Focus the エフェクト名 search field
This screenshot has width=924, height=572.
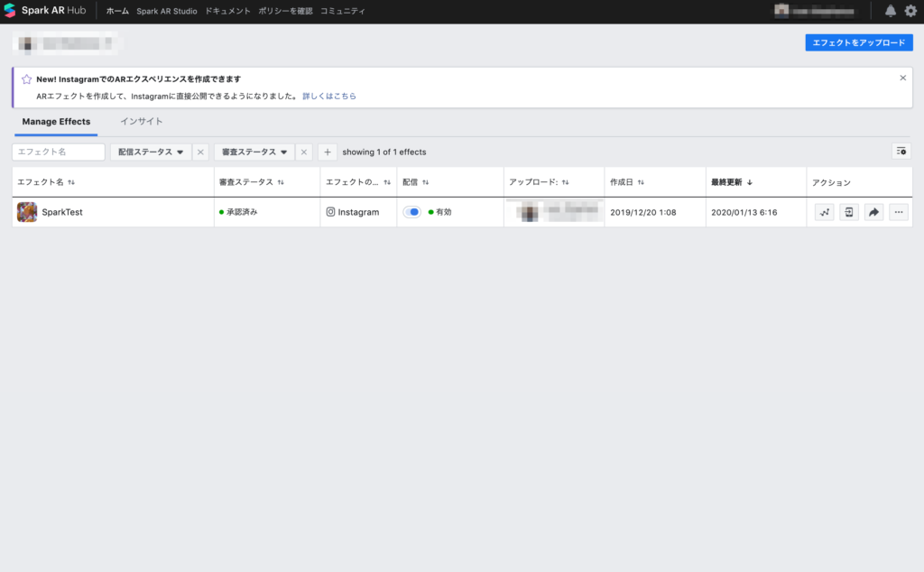tap(59, 152)
